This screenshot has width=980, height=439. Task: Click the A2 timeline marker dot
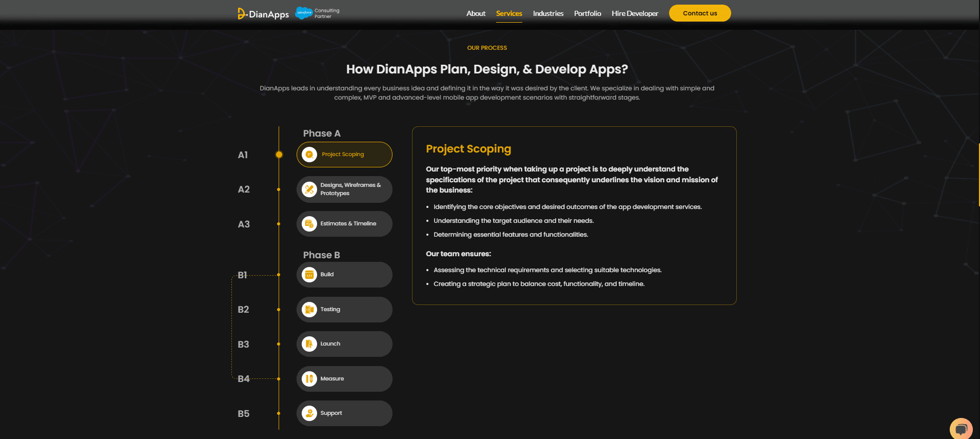click(279, 189)
